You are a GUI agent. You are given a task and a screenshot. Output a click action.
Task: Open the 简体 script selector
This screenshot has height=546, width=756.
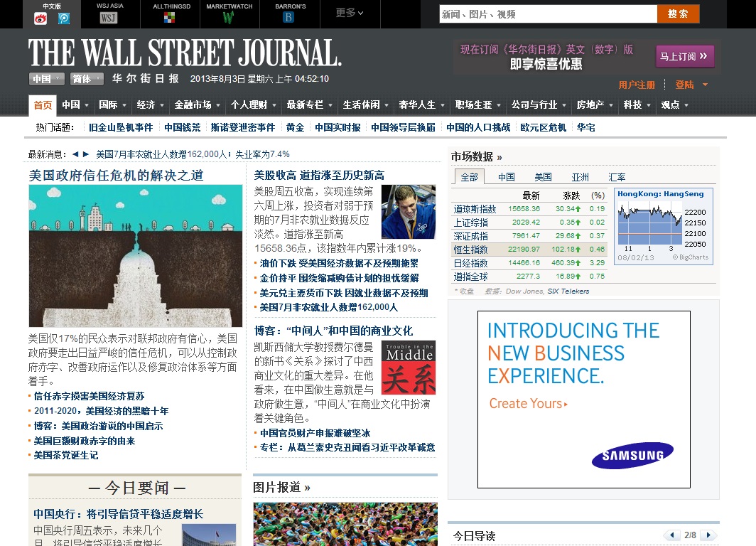pyautogui.click(x=87, y=79)
